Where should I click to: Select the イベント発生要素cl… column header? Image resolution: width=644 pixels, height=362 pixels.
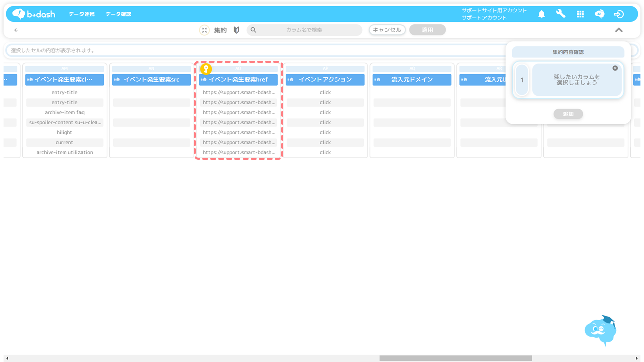coord(64,79)
